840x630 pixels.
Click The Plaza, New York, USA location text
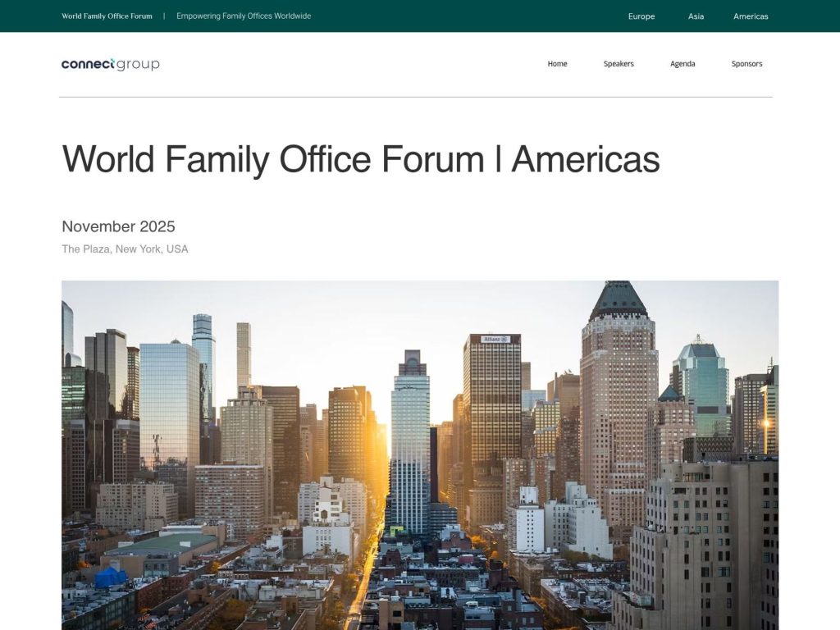tap(124, 249)
